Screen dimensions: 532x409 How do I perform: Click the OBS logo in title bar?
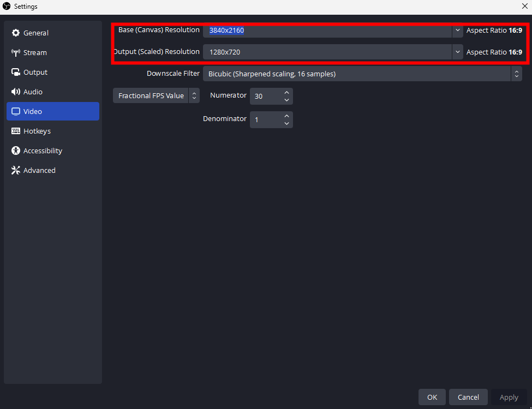pos(7,7)
